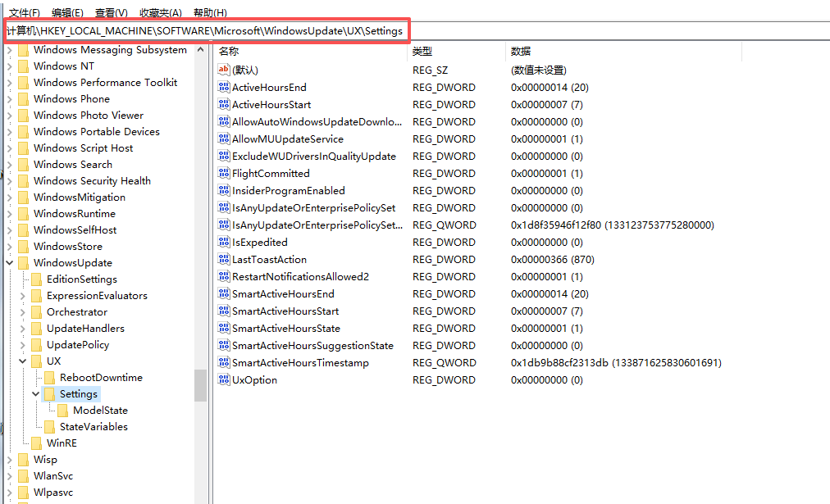Open the 帮助(H) menu

pyautogui.click(x=210, y=12)
